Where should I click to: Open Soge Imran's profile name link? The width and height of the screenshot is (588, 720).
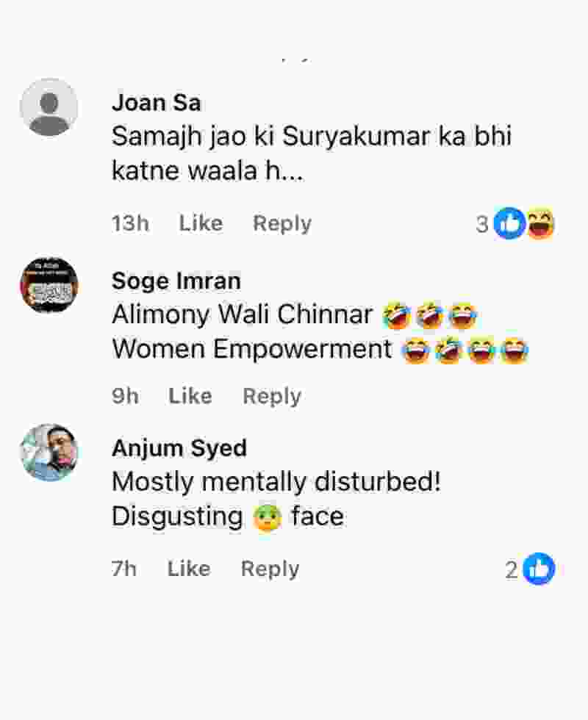click(x=176, y=281)
